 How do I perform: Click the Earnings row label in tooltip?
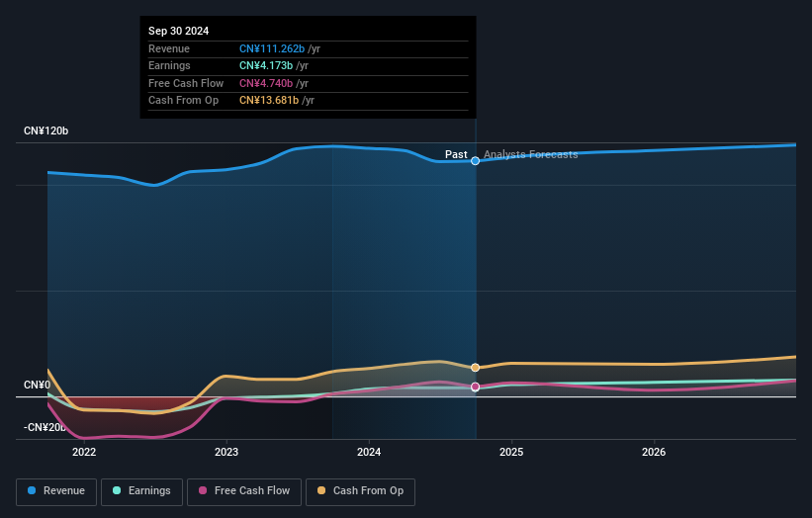pos(169,65)
